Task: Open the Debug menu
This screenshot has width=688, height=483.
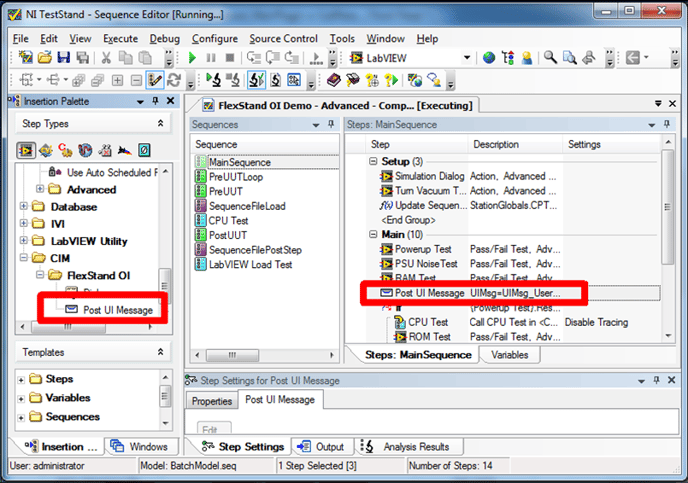Action: pos(165,39)
